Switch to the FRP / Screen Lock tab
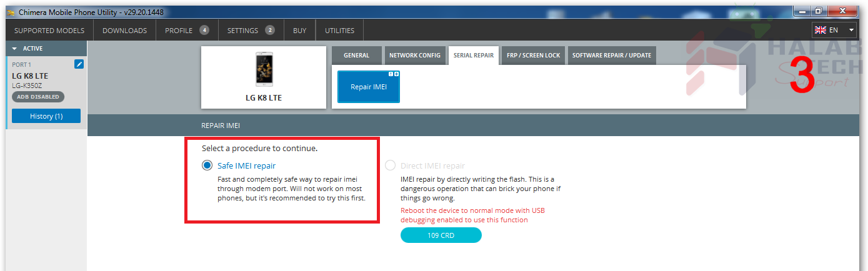Viewport: 868px width, 271px height. (534, 56)
